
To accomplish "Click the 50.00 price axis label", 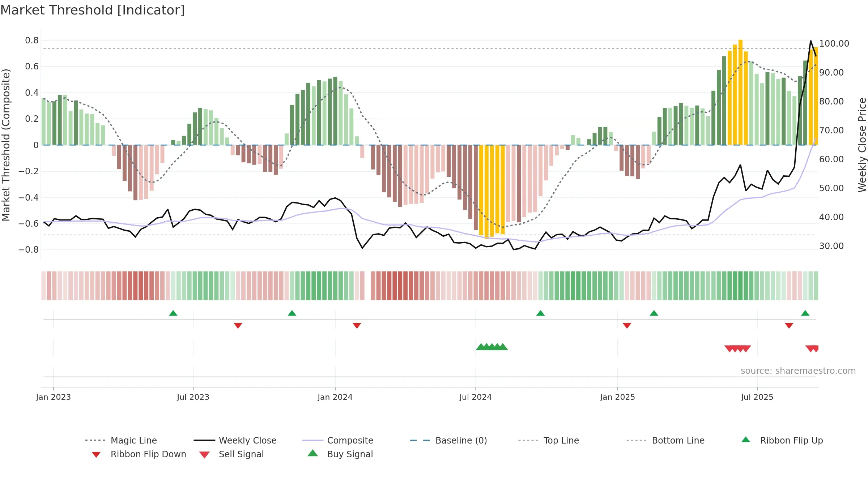I will (831, 188).
